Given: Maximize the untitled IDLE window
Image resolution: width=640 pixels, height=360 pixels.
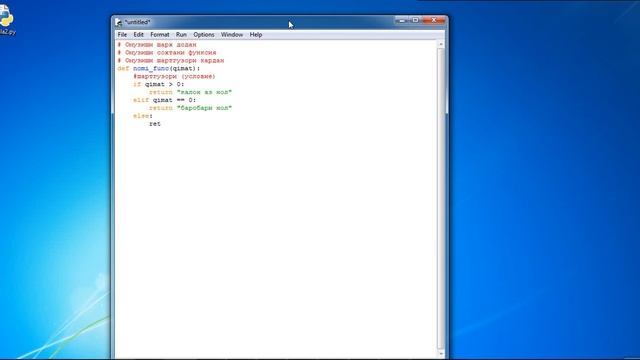Looking at the screenshot, I should point(415,20).
